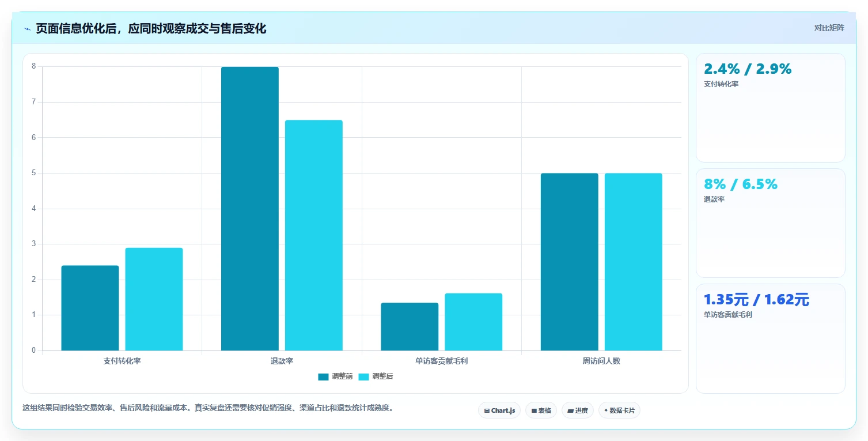Click the 1.35元 / 1.62元 card value
This screenshot has height=441, width=868.
[x=756, y=299]
